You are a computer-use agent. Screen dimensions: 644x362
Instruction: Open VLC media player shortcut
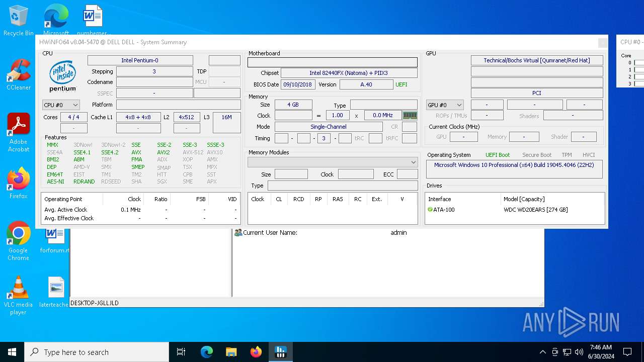(19, 296)
